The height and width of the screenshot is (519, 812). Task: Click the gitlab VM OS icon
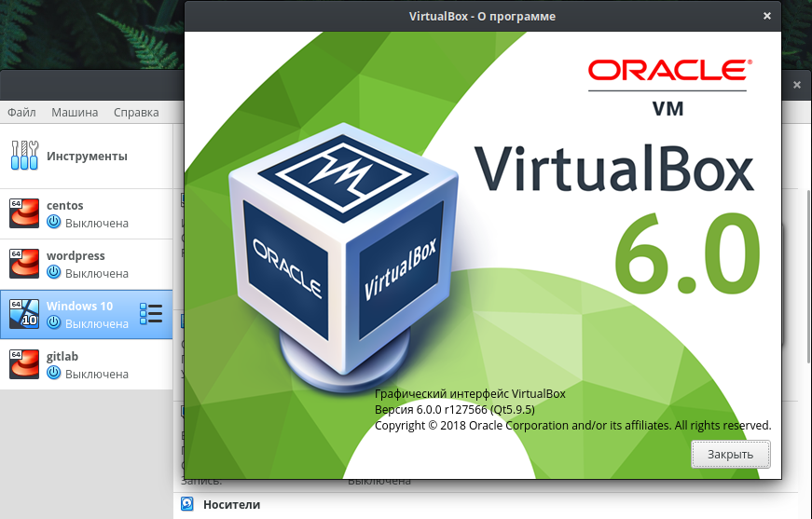pos(24,363)
